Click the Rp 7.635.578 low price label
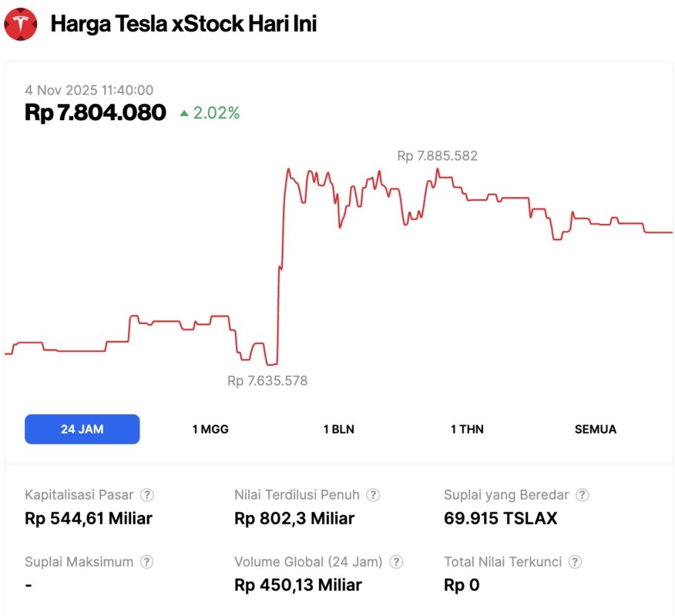Image resolution: width=675 pixels, height=616 pixels. coord(267,380)
